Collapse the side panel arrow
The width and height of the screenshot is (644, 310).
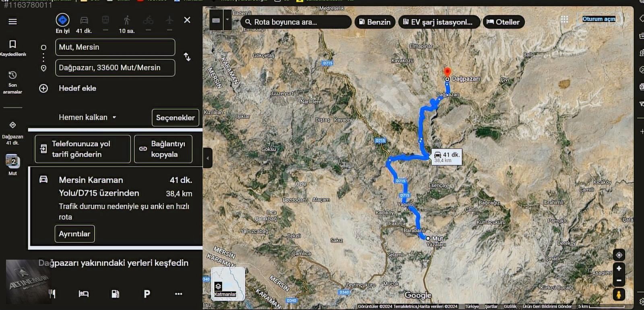[x=207, y=158]
